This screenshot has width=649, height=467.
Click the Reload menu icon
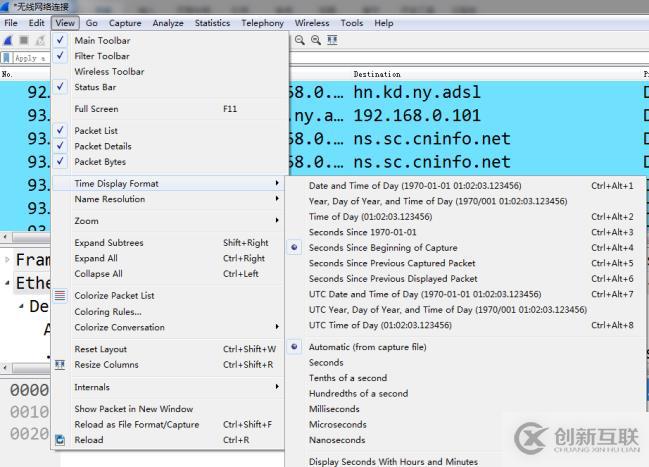(x=60, y=440)
